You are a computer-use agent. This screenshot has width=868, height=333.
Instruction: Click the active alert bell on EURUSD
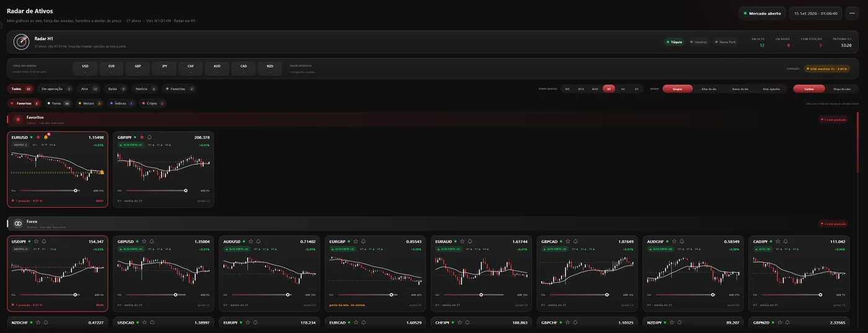[45, 137]
